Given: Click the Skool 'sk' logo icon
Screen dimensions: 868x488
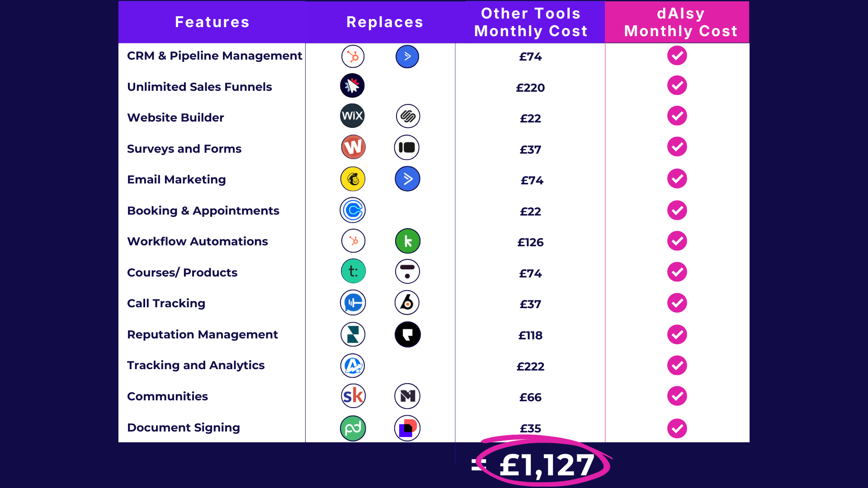Looking at the screenshot, I should (353, 396).
